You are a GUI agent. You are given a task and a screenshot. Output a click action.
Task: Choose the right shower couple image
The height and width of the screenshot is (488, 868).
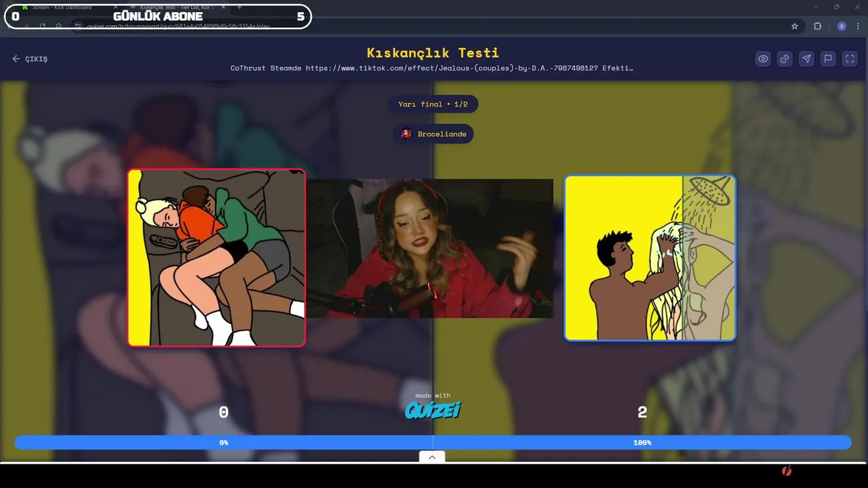point(650,258)
